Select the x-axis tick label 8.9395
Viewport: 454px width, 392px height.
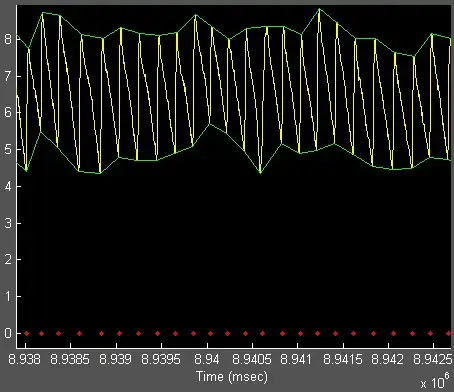pyautogui.click(x=161, y=359)
